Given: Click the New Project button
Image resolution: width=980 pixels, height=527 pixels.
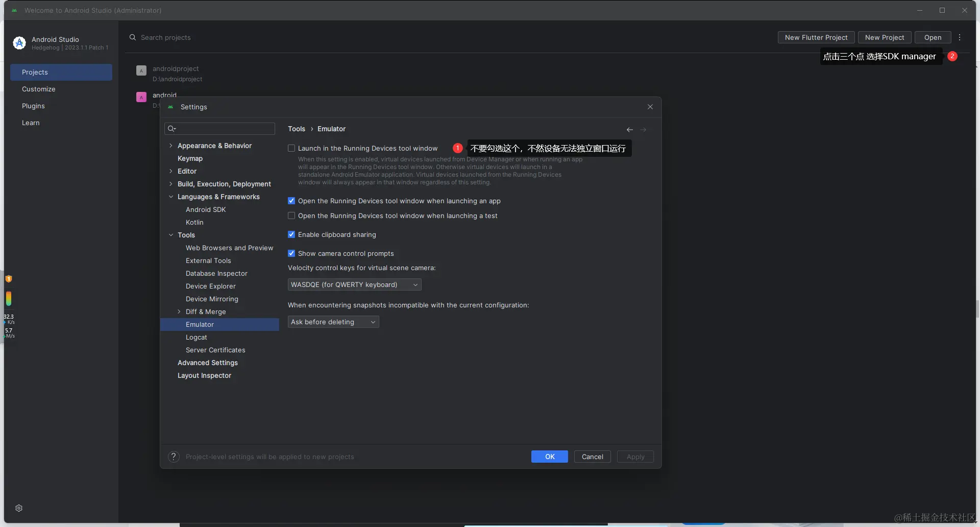Looking at the screenshot, I should tap(885, 37).
